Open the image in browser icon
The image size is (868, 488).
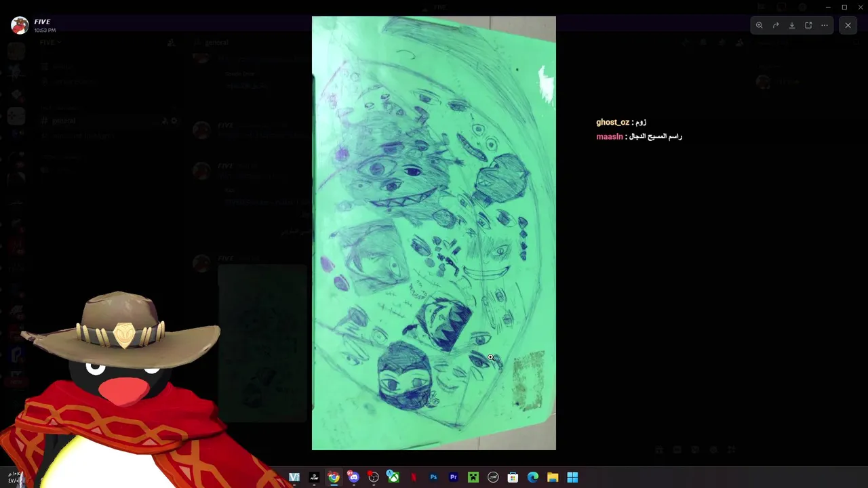[x=808, y=26]
